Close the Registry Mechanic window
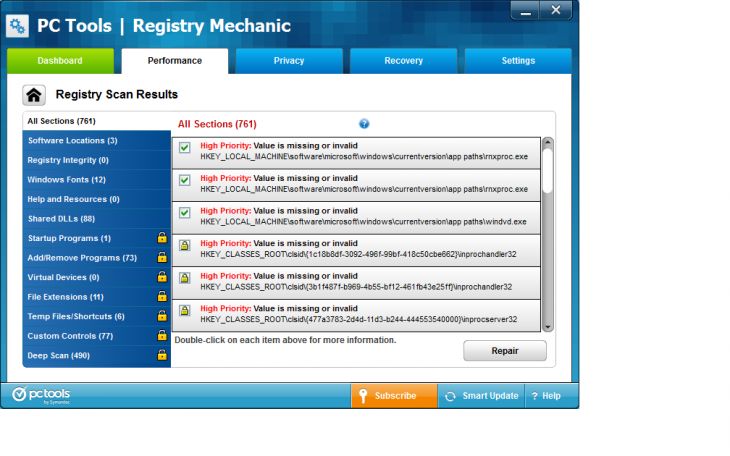The height and width of the screenshot is (456, 730). coord(555,10)
